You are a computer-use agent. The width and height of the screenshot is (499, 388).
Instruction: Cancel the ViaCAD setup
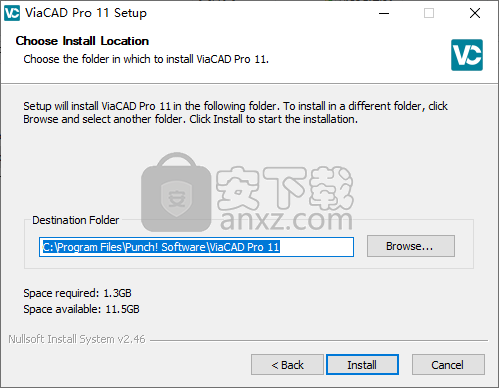(x=448, y=365)
